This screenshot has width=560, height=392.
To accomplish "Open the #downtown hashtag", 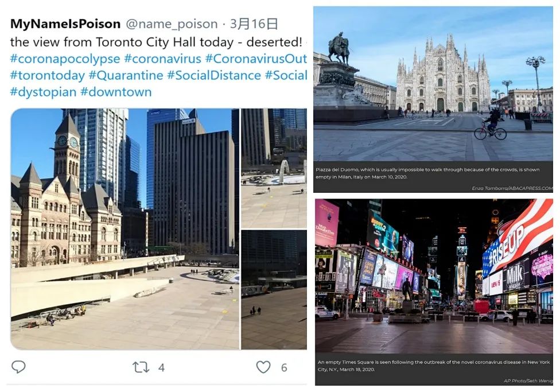I will pos(116,92).
